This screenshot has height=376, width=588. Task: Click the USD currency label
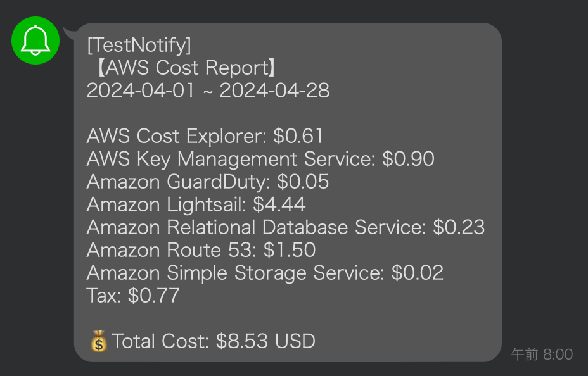click(x=295, y=341)
